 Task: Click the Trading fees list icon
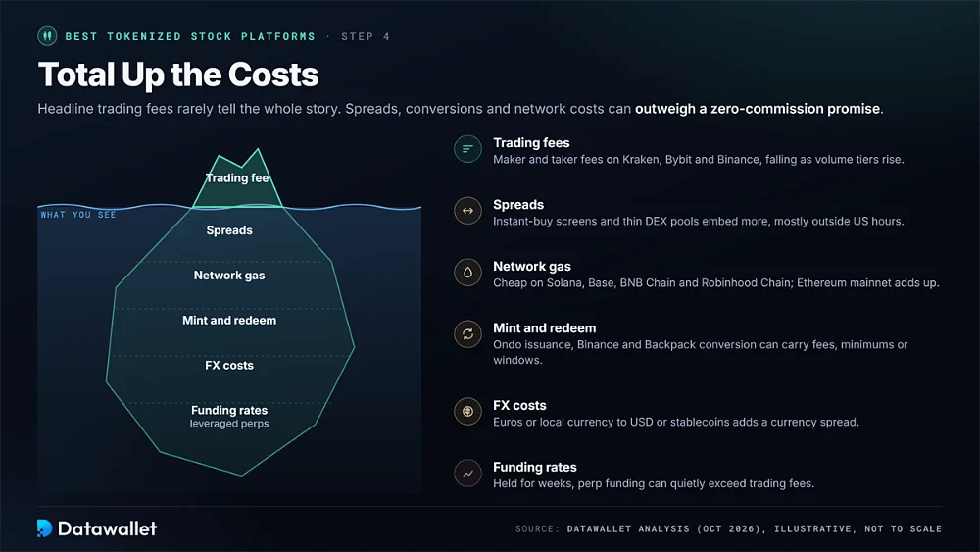click(x=467, y=149)
